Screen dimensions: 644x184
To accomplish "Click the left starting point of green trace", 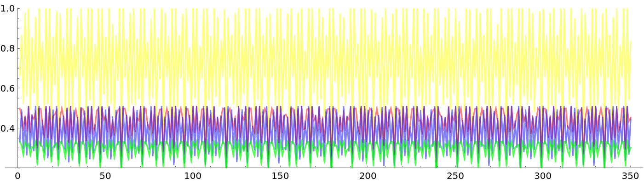I will [x=19, y=142].
